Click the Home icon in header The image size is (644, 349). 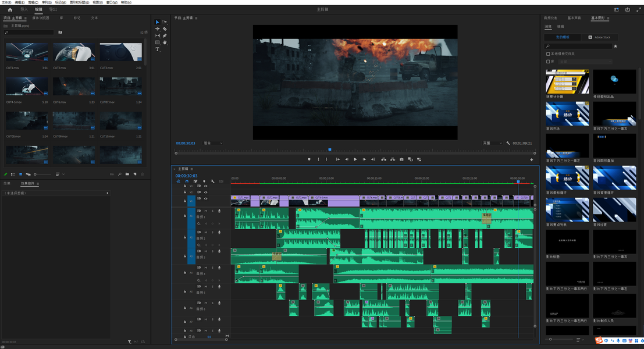pos(10,9)
